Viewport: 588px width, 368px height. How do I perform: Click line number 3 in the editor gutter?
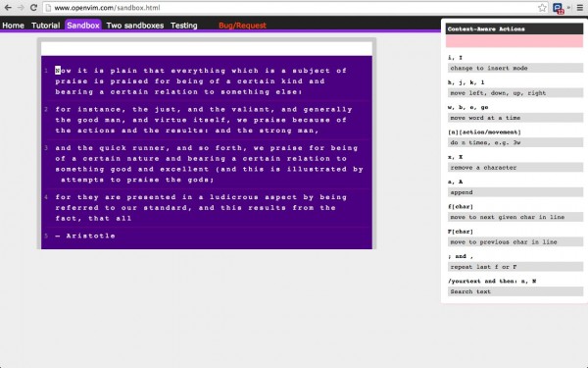46,148
